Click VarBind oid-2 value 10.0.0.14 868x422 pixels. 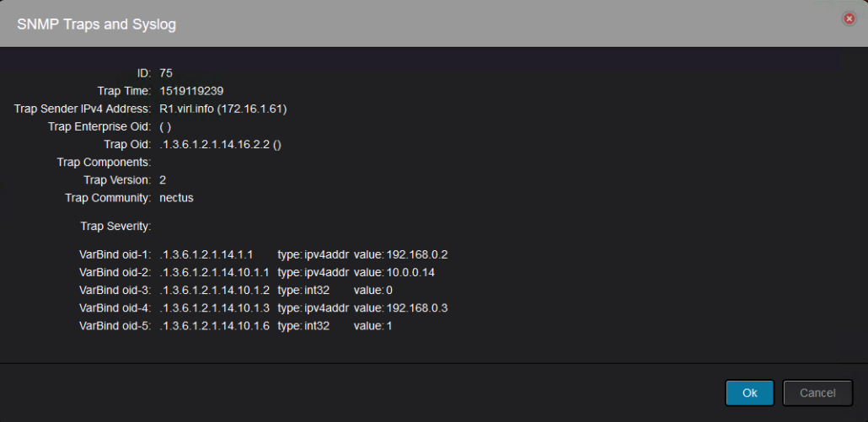click(410, 273)
